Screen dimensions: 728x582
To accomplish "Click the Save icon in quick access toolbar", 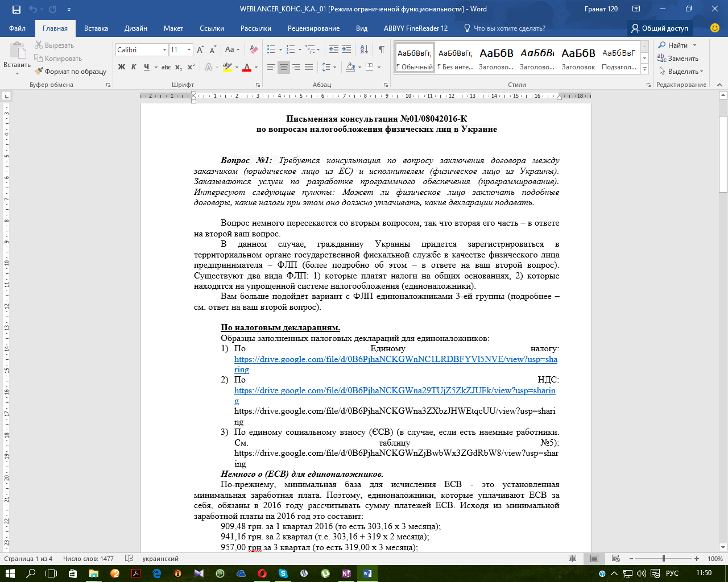I will click(16, 9).
